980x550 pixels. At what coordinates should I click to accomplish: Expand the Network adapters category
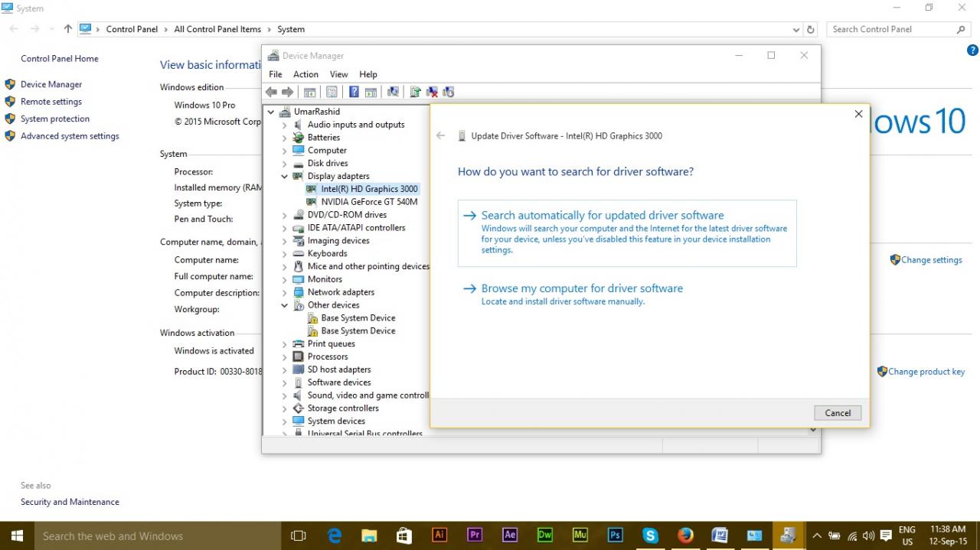click(284, 291)
